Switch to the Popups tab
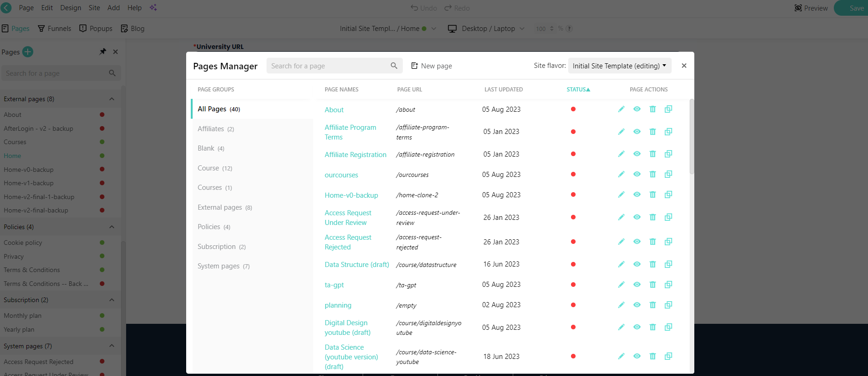 [x=96, y=29]
